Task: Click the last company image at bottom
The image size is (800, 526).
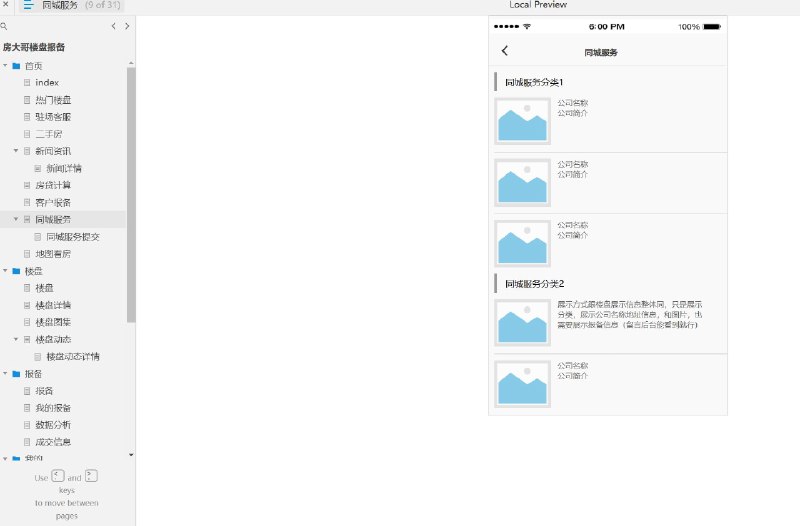Action: point(522,384)
